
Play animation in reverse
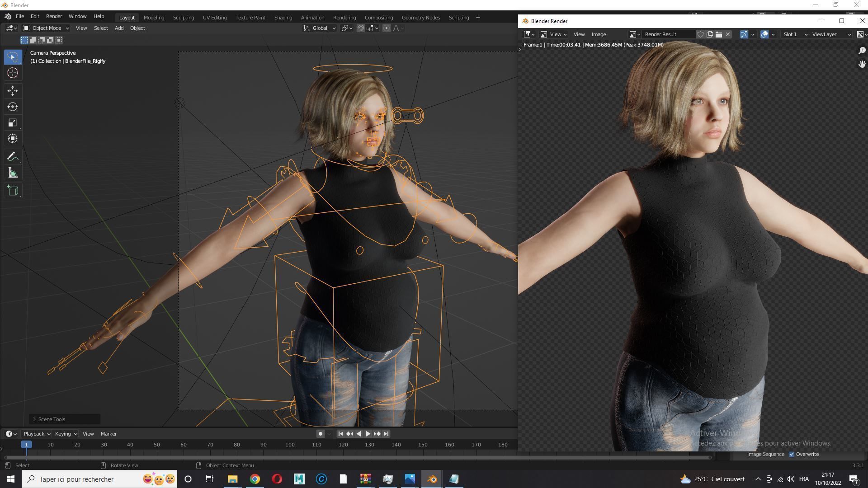click(359, 434)
